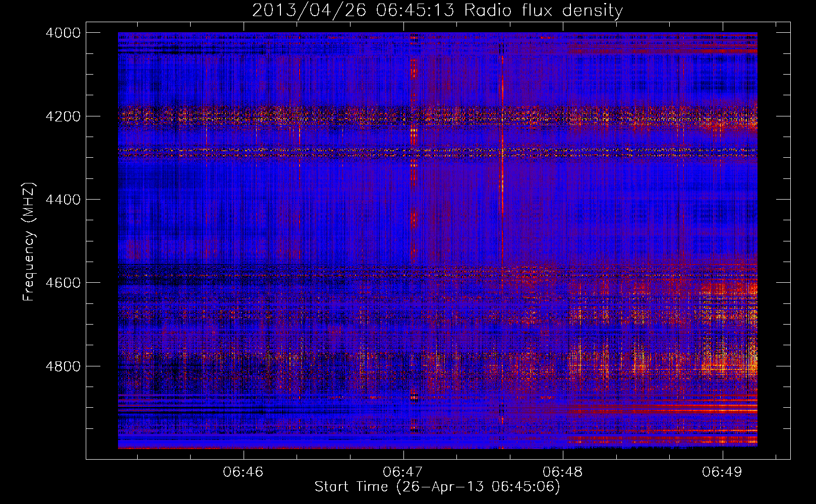Screen dimensions: 816x504
Task: Click the '4400' frequency axis label
Action: [x=63, y=200]
